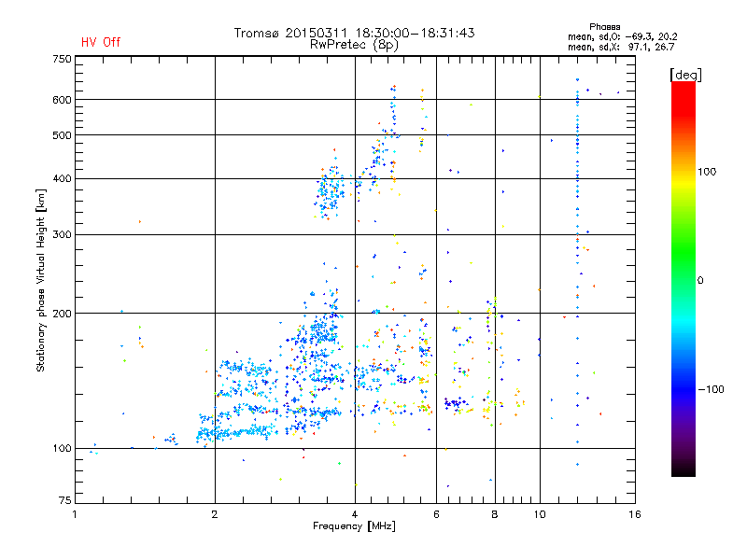Click the colorbar tick label '100'

[707, 172]
